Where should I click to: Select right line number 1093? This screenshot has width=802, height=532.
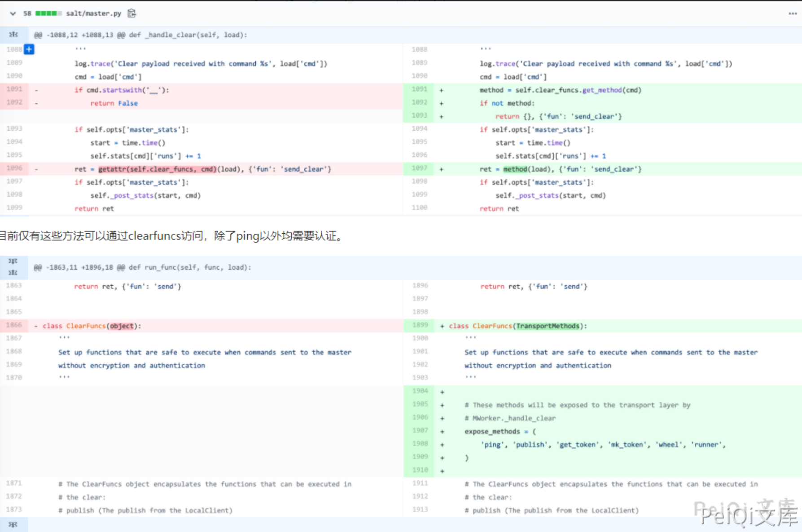(x=419, y=116)
